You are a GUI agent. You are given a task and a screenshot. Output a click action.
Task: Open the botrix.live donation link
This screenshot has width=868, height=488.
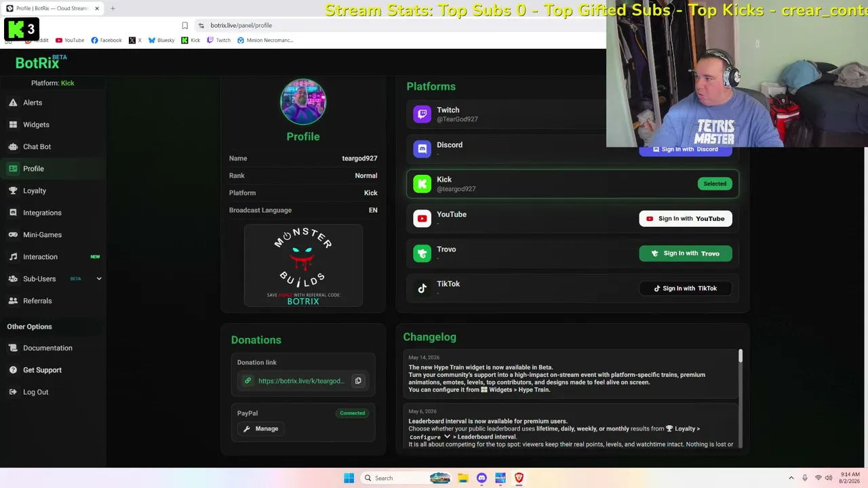pyautogui.click(x=301, y=381)
